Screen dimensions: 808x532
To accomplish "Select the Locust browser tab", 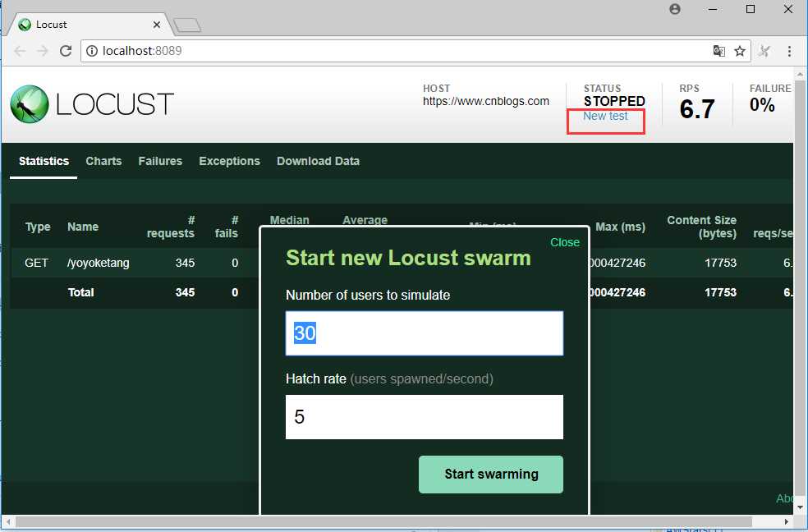I will (90, 25).
